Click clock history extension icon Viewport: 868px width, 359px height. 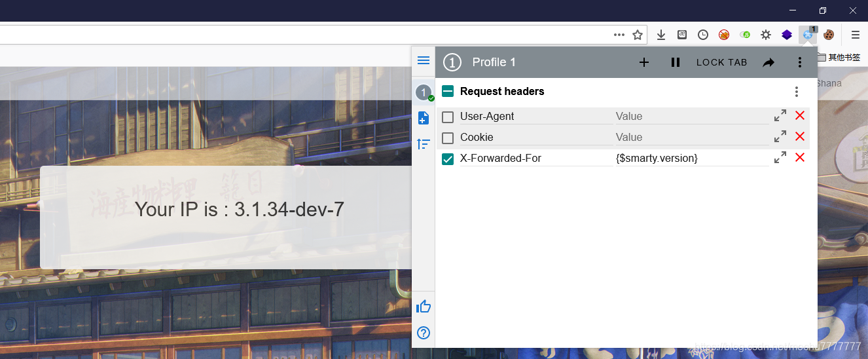703,35
